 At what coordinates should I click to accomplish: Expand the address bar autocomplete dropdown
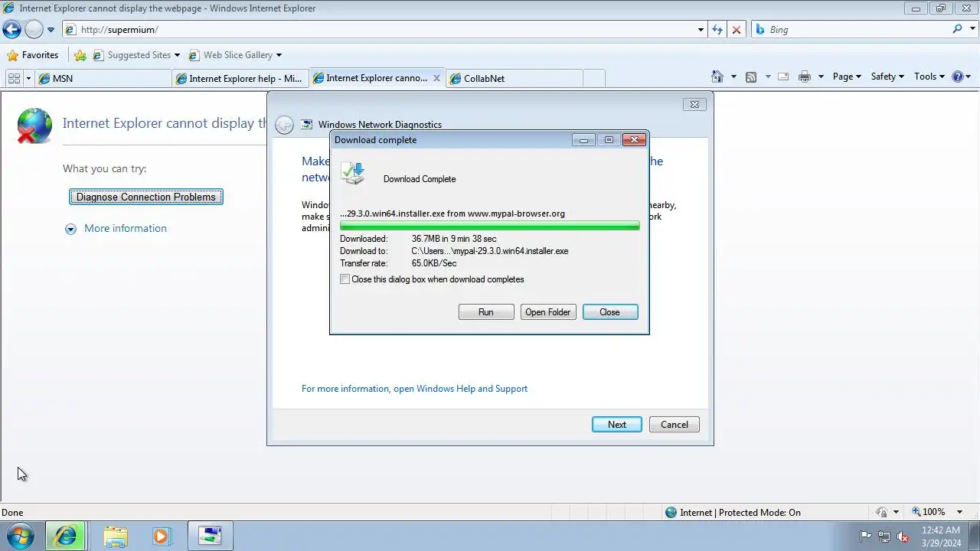(701, 30)
